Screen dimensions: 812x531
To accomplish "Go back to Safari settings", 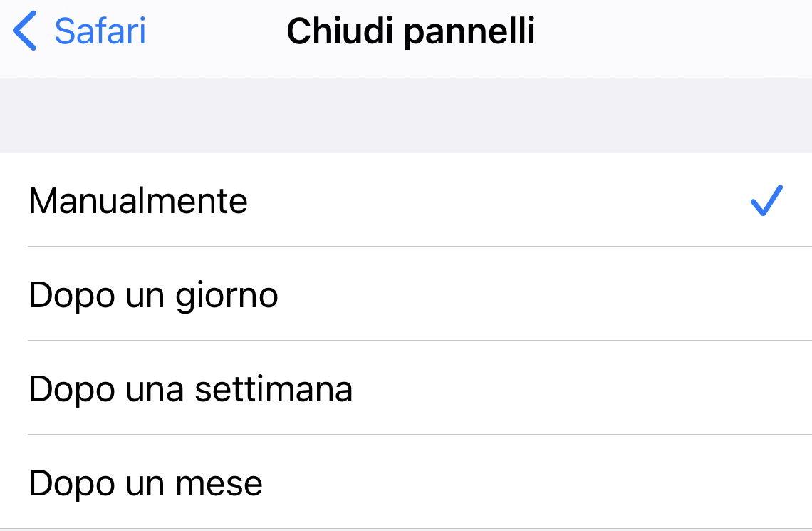I will coord(80,32).
